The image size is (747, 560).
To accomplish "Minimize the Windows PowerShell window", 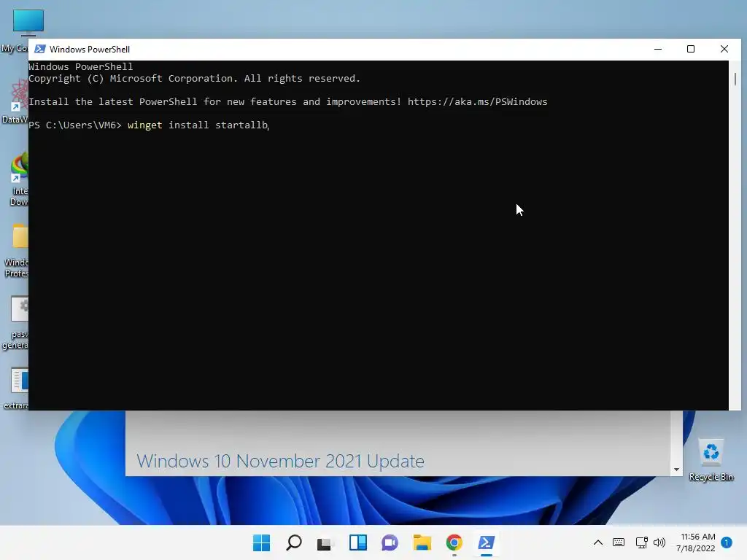I will click(658, 49).
